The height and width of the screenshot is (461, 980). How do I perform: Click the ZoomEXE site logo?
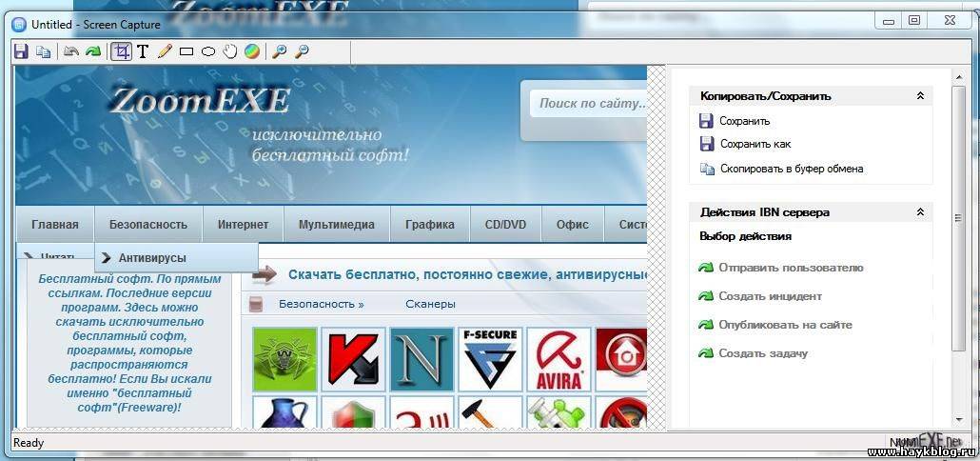pos(199,101)
